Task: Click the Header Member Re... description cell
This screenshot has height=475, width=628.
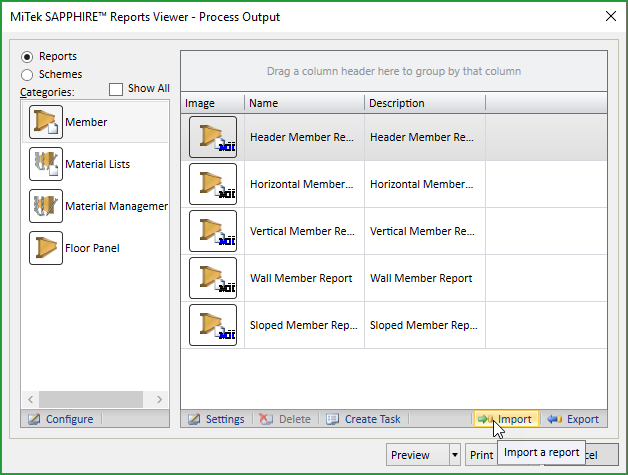Action: [425, 137]
